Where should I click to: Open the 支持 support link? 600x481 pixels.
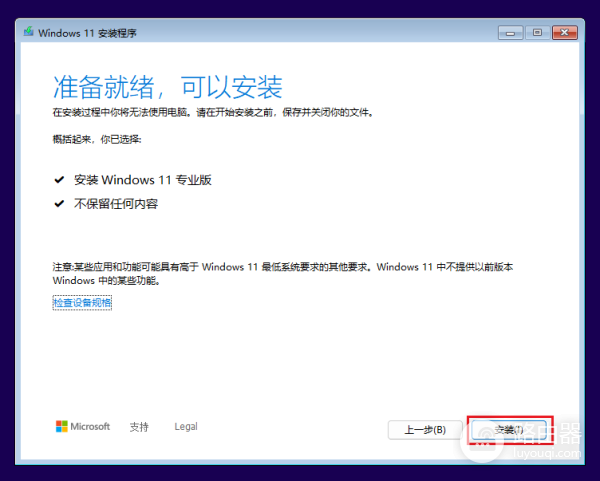pos(139,427)
